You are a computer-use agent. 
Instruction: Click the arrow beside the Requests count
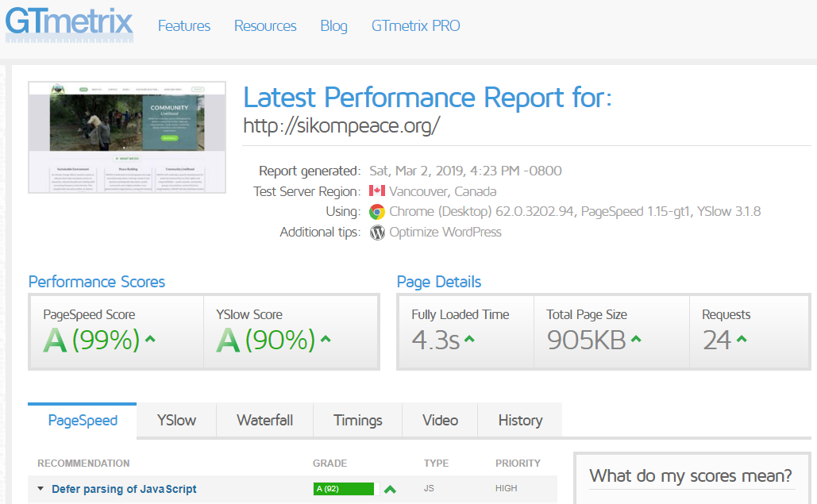(x=742, y=340)
